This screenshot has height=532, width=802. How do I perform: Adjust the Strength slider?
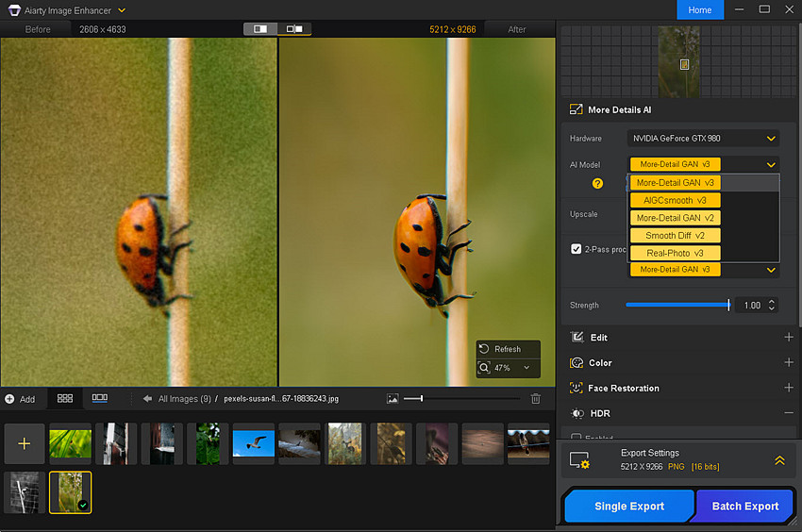pos(677,305)
